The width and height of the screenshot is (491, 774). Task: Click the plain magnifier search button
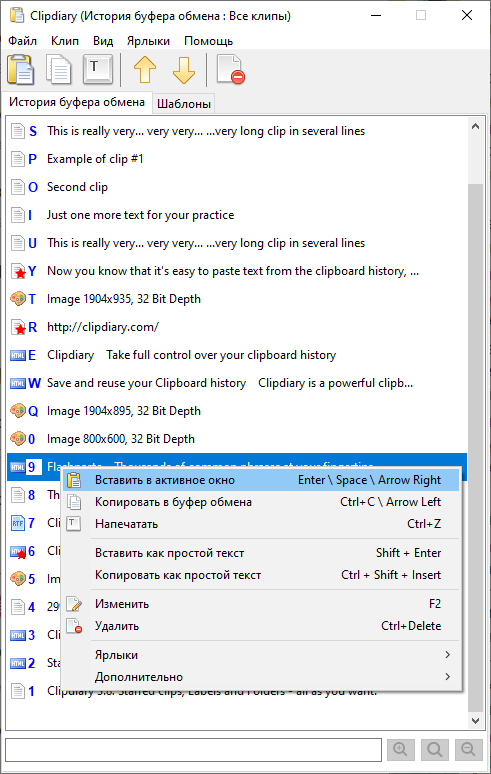(x=435, y=750)
